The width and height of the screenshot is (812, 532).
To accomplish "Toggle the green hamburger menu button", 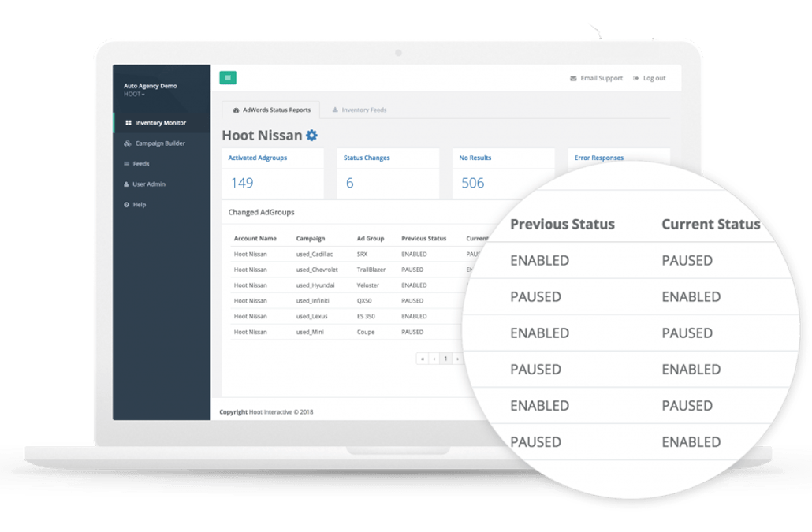I will point(228,77).
